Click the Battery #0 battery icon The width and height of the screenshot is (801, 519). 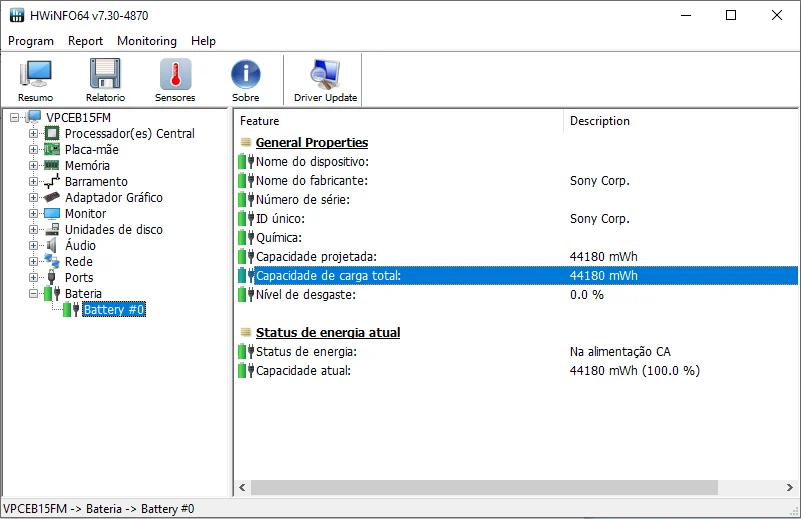click(71, 309)
